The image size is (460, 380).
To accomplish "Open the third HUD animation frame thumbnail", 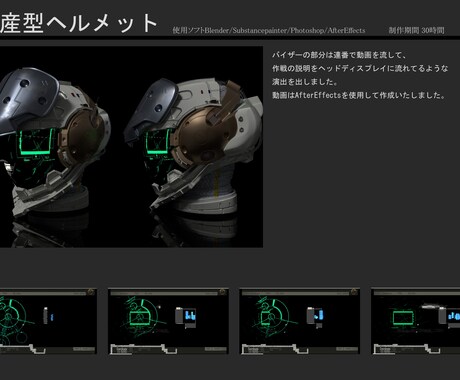I will 300,321.
